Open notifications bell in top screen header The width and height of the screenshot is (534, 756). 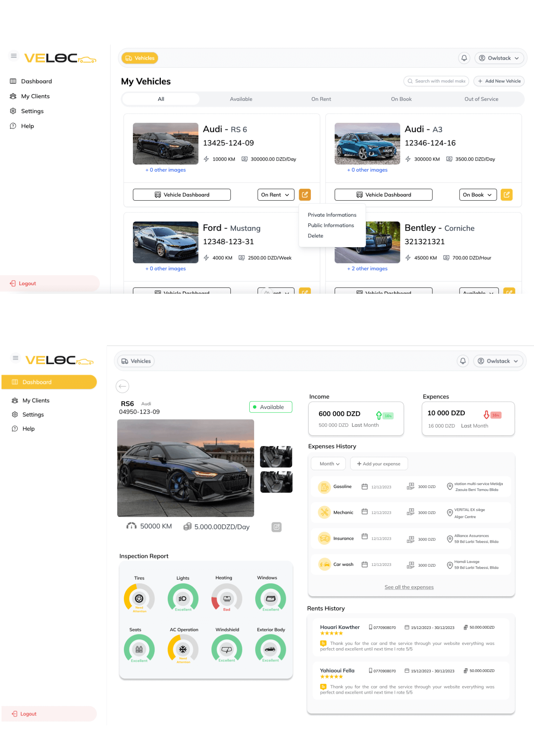tap(464, 58)
